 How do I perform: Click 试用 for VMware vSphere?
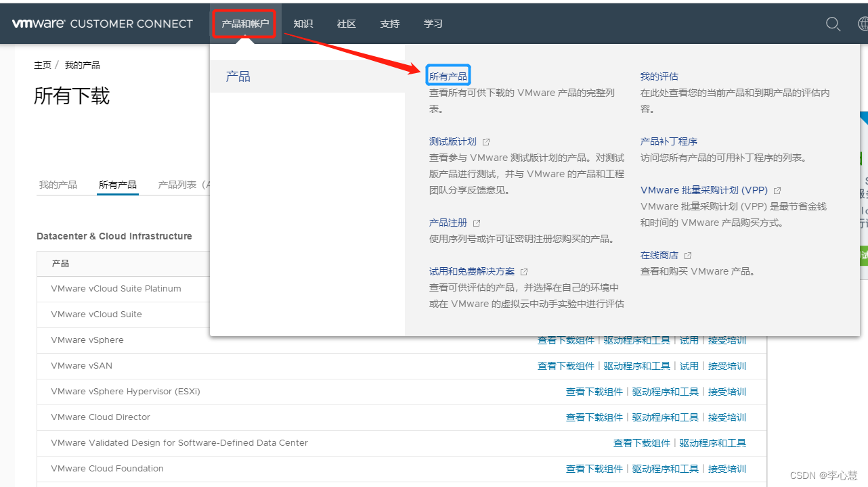pos(689,340)
